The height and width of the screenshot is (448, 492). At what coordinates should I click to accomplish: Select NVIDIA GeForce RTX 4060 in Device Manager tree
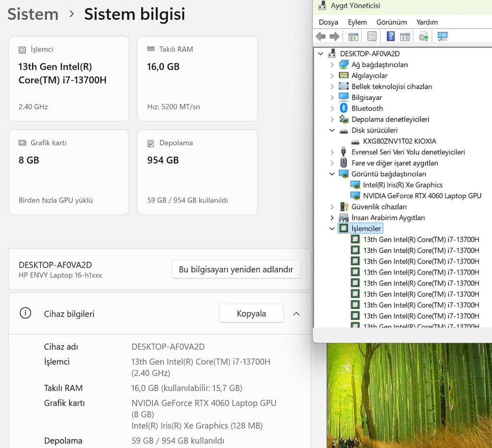[x=422, y=196]
